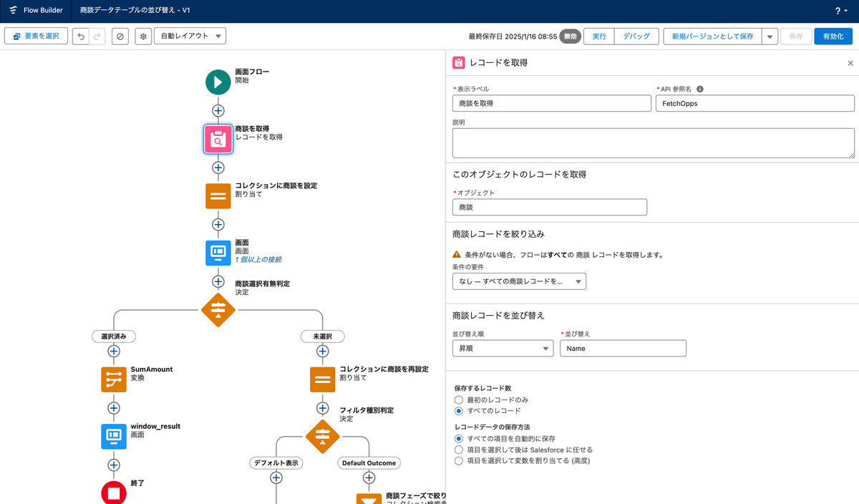Open the 並び替え順 昇順 dropdown
This screenshot has width=859, height=504.
[503, 348]
